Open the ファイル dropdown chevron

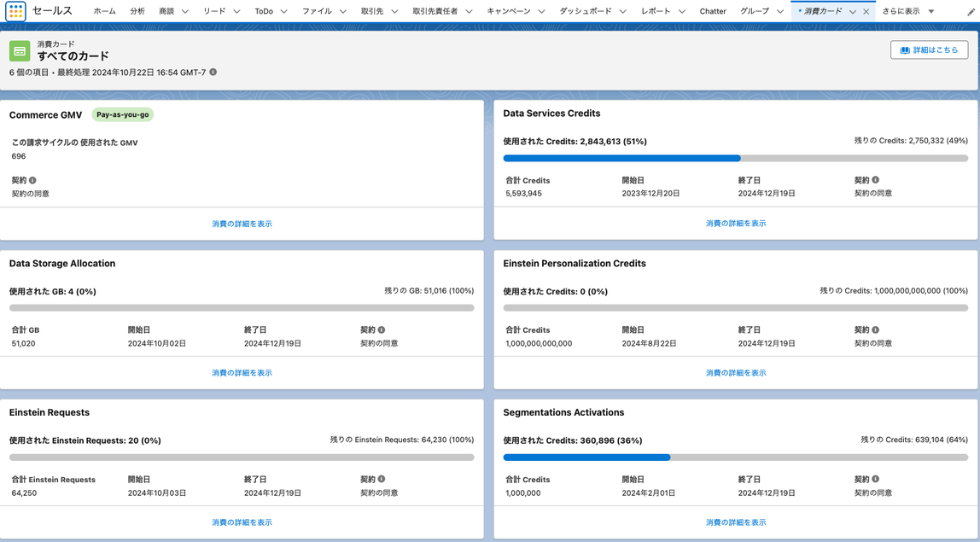[x=342, y=12]
